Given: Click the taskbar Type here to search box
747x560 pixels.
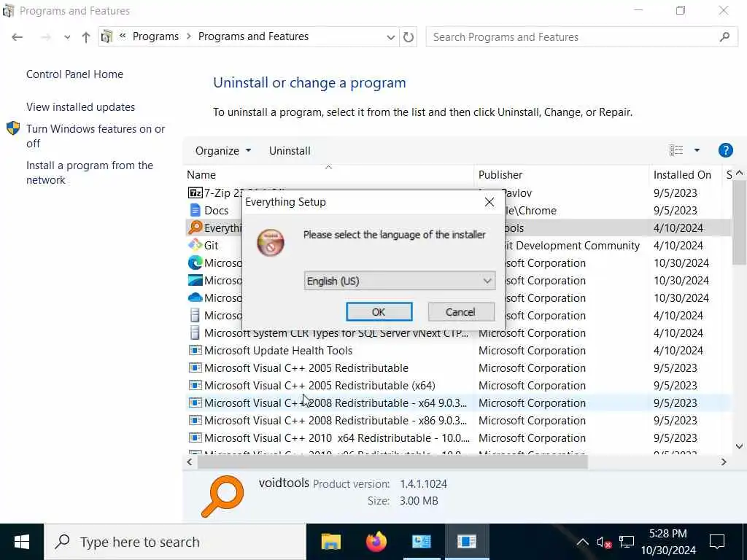Looking at the screenshot, I should point(175,542).
